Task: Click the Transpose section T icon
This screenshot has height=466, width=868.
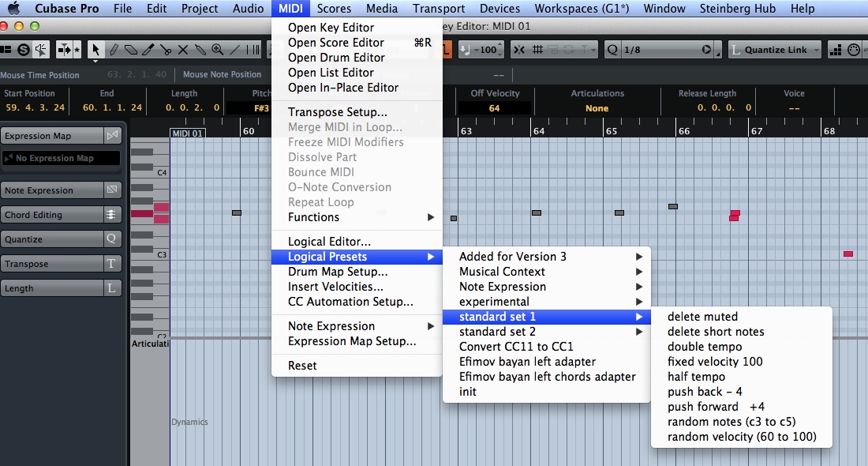Action: [x=111, y=264]
